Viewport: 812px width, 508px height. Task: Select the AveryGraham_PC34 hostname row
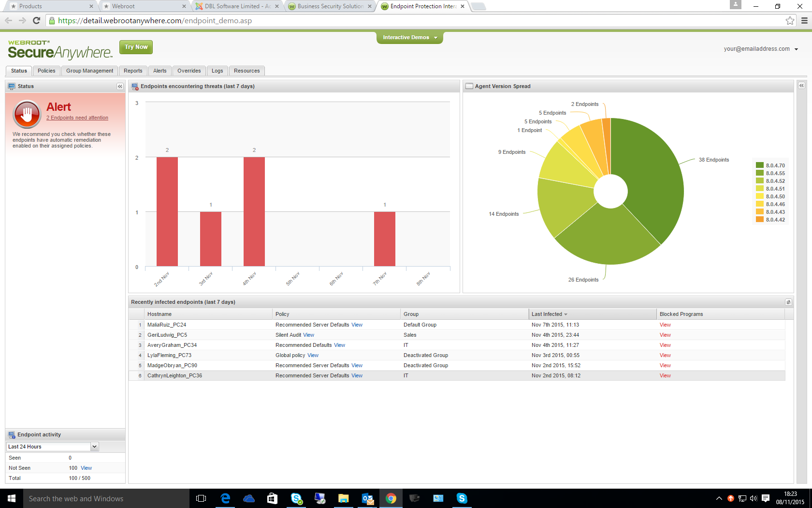click(457, 345)
